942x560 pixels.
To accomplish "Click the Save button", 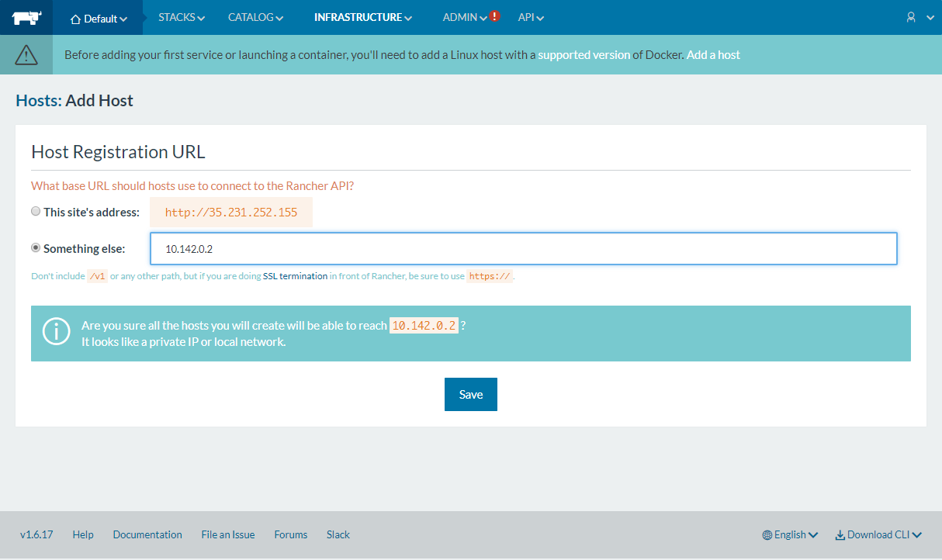I will pyautogui.click(x=471, y=394).
